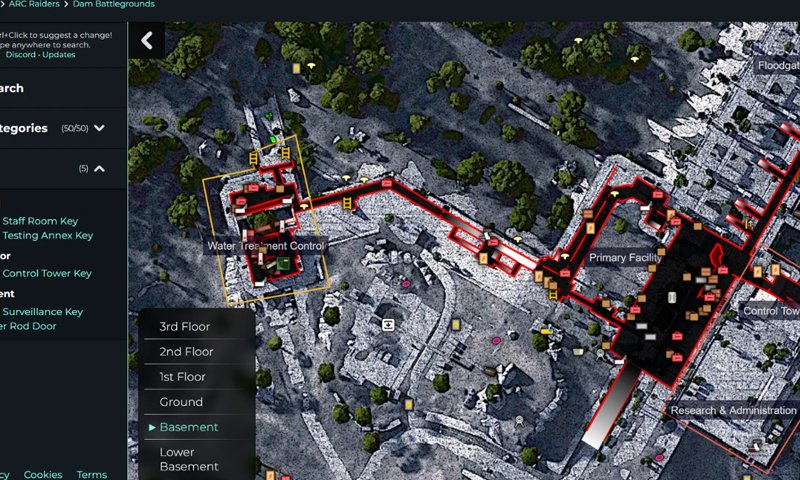The height and width of the screenshot is (480, 800).
Task: Collapse the section showing (5) items
Action: tap(99, 169)
